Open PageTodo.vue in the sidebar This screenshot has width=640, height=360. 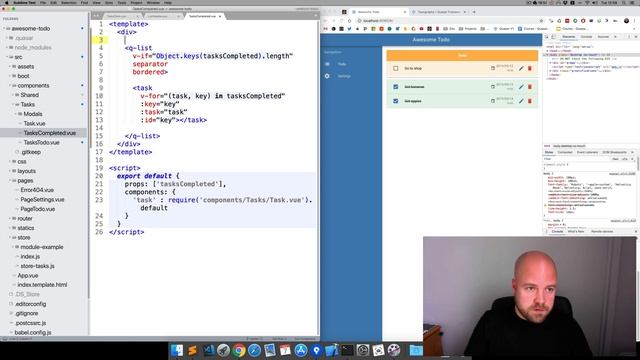pos(38,209)
